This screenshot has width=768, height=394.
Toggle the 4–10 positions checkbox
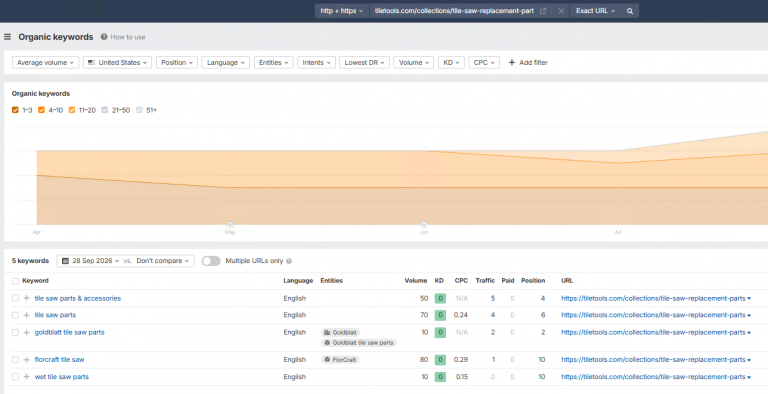(x=41, y=110)
